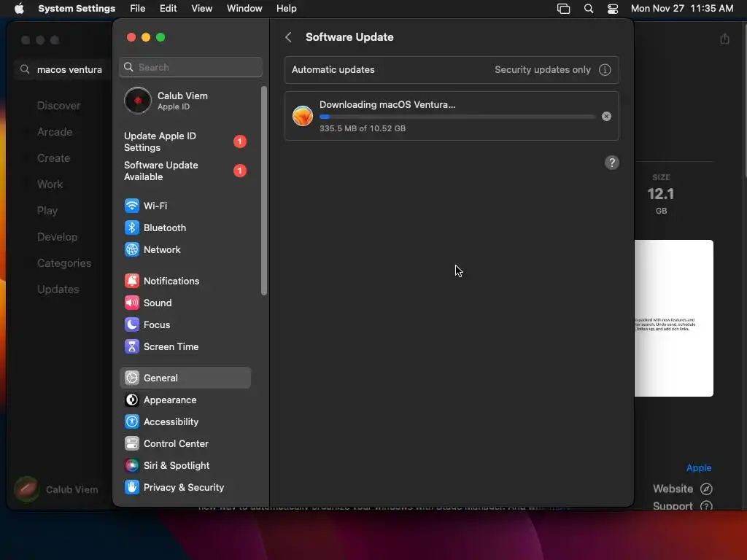
Task: Click the 'Automatic updates' label
Action: click(333, 69)
